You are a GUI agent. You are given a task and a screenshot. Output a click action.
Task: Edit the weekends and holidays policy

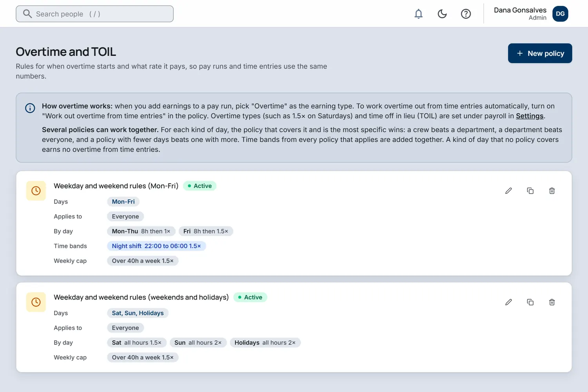click(508, 302)
